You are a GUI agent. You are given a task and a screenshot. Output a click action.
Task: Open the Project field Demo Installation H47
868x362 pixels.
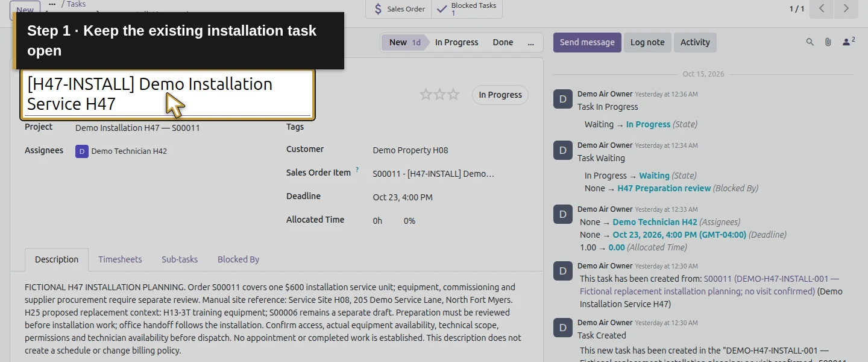point(137,128)
